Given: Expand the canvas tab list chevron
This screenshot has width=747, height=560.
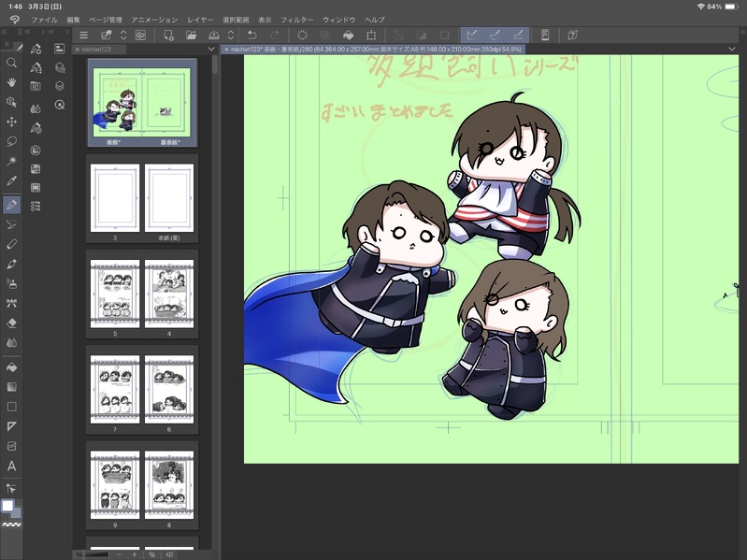Looking at the screenshot, I should (x=732, y=49).
